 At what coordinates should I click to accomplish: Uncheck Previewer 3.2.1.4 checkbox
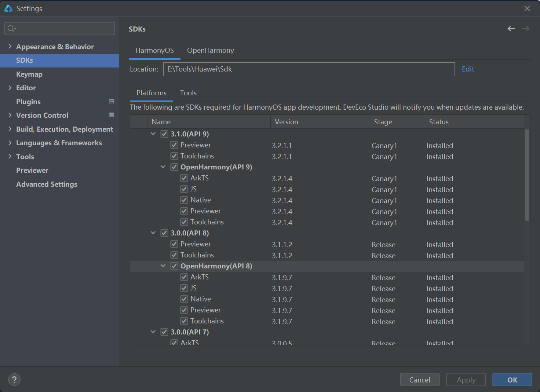tap(184, 211)
